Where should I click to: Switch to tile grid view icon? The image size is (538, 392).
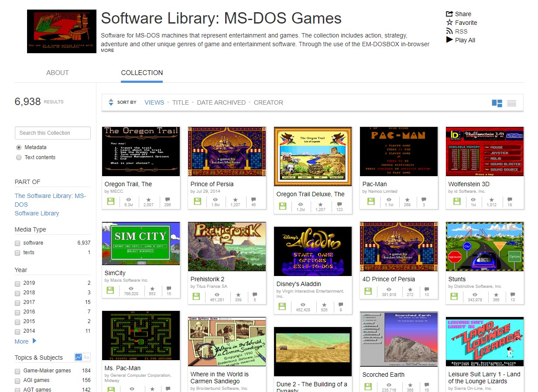497,103
